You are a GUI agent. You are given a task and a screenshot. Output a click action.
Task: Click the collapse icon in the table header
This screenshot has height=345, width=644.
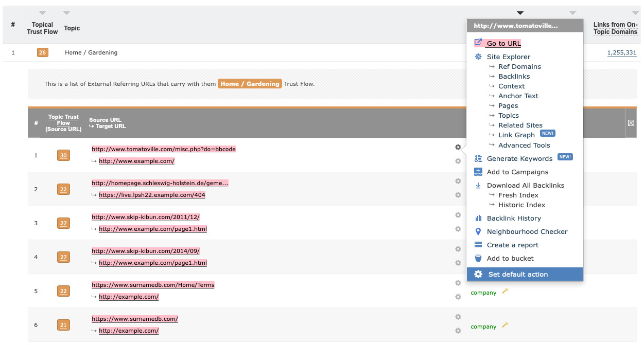[631, 123]
